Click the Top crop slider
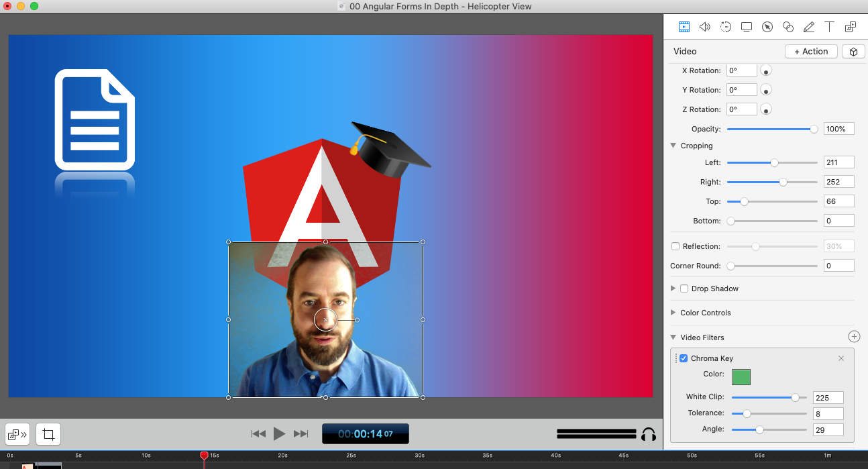This screenshot has height=469, width=868. 772,201
